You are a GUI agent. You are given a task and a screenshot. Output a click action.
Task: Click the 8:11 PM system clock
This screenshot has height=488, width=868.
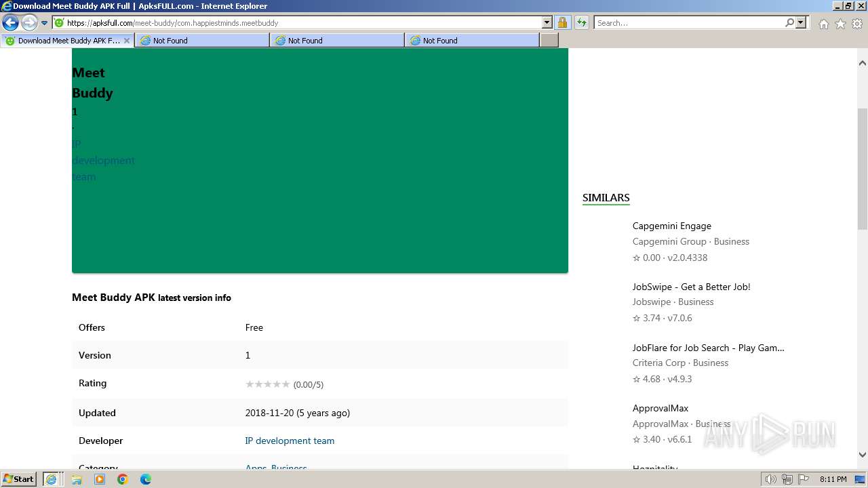[x=833, y=479]
